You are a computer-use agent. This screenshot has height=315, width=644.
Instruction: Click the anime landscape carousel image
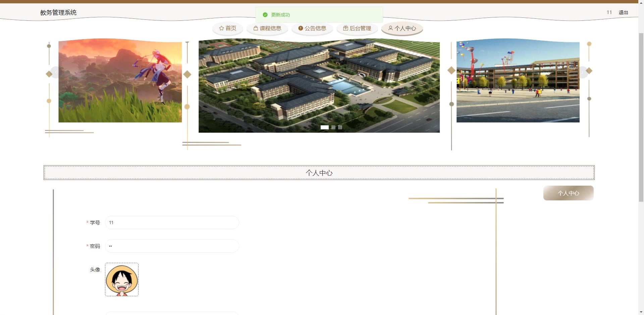coord(120,80)
